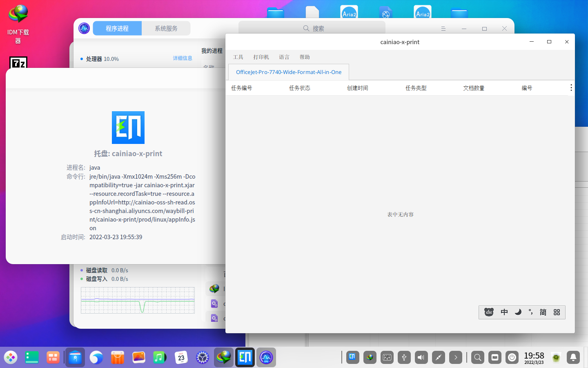Open the column options three-dot menu

[571, 88]
